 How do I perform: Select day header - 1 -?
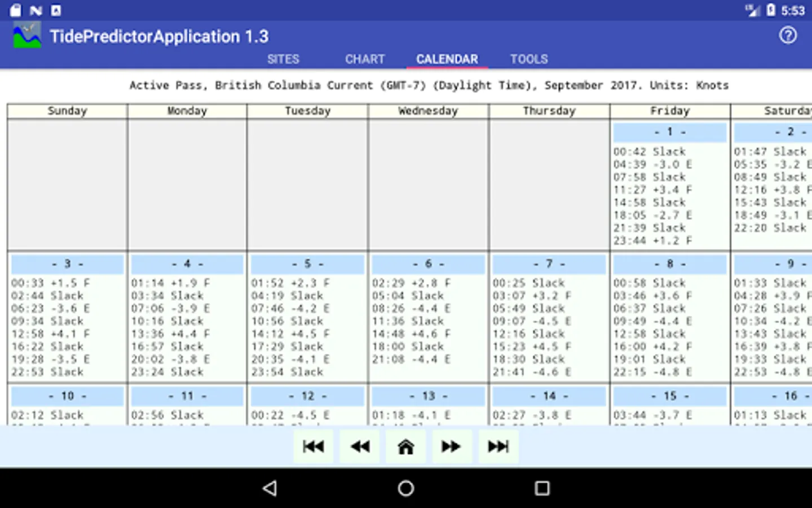[670, 132]
